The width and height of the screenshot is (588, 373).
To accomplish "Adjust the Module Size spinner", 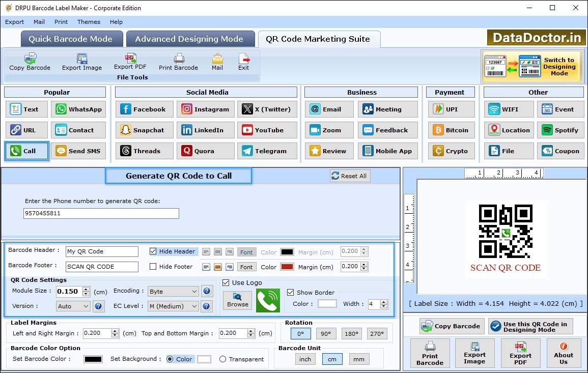I will (86, 291).
